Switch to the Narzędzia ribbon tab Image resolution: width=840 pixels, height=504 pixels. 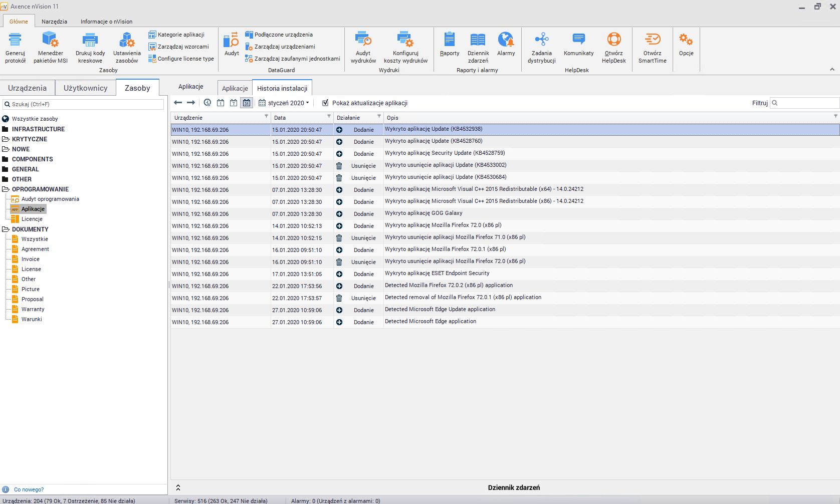(x=54, y=22)
